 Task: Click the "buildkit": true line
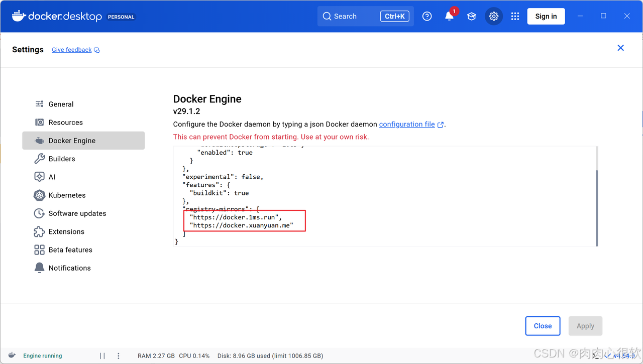[220, 193]
